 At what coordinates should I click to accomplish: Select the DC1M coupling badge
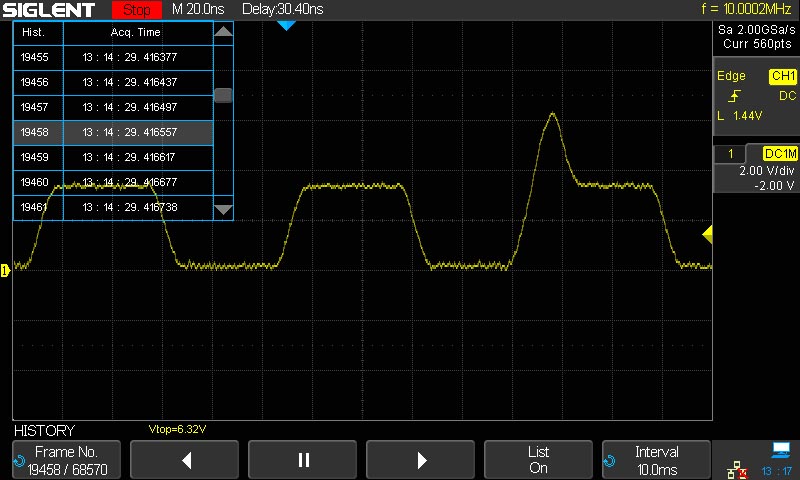tap(779, 153)
